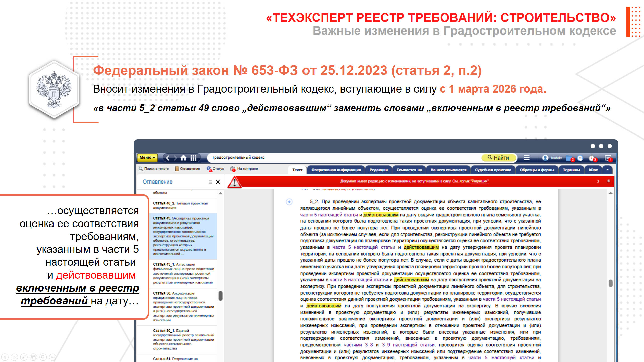This screenshot has height=362, width=644.
Task: Click the Оглавление panel scrollbar thumb
Action: click(x=220, y=296)
